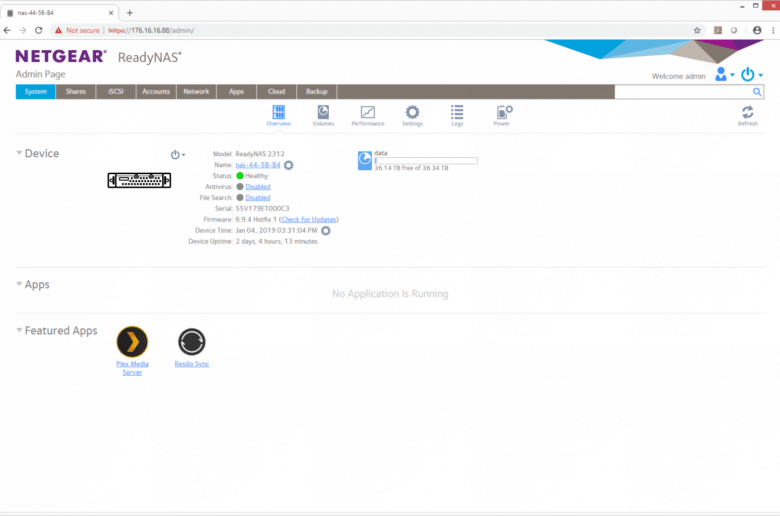Viewport: 780px width, 516px height.
Task: Click the Antivirus Disabled link
Action: 258,187
